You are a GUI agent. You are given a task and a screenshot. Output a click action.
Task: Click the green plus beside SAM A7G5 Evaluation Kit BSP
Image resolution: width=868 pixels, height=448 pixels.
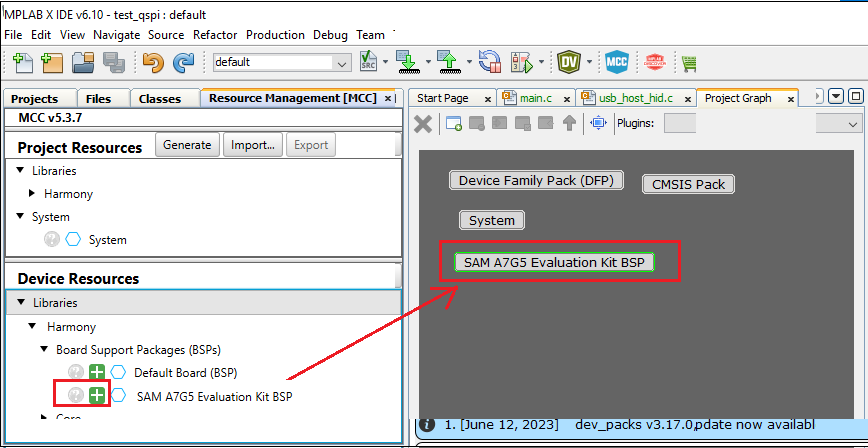(x=97, y=395)
